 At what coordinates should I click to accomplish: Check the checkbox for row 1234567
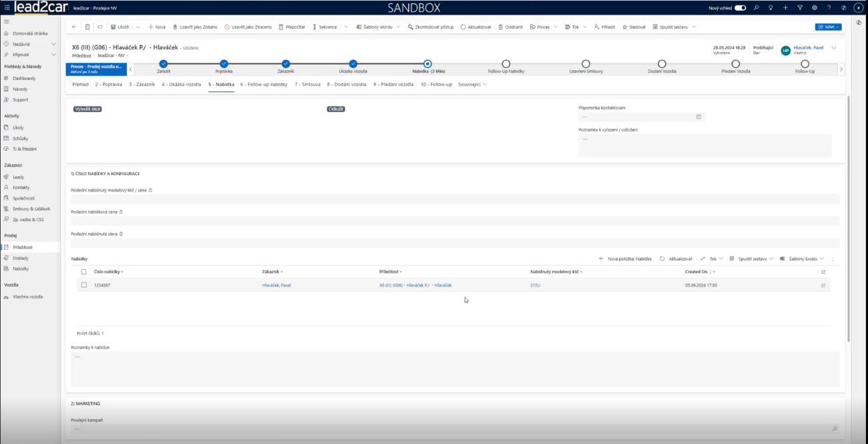point(83,285)
